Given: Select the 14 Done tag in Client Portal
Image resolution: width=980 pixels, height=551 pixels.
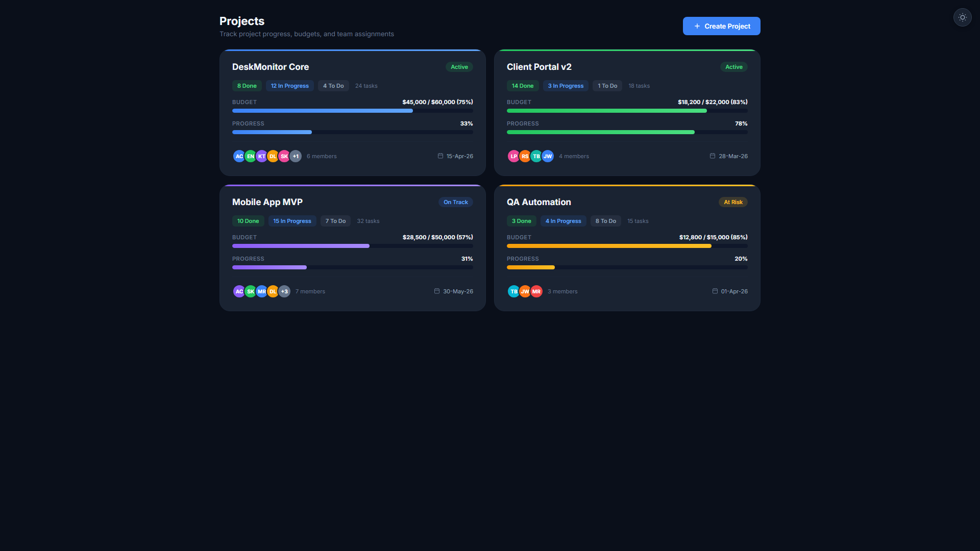Looking at the screenshot, I should click(x=523, y=86).
